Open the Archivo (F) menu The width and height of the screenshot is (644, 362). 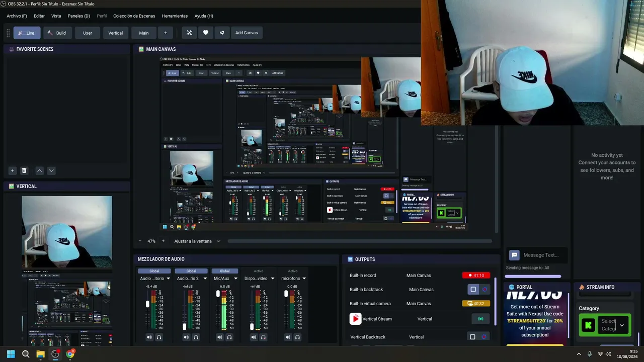point(17,16)
